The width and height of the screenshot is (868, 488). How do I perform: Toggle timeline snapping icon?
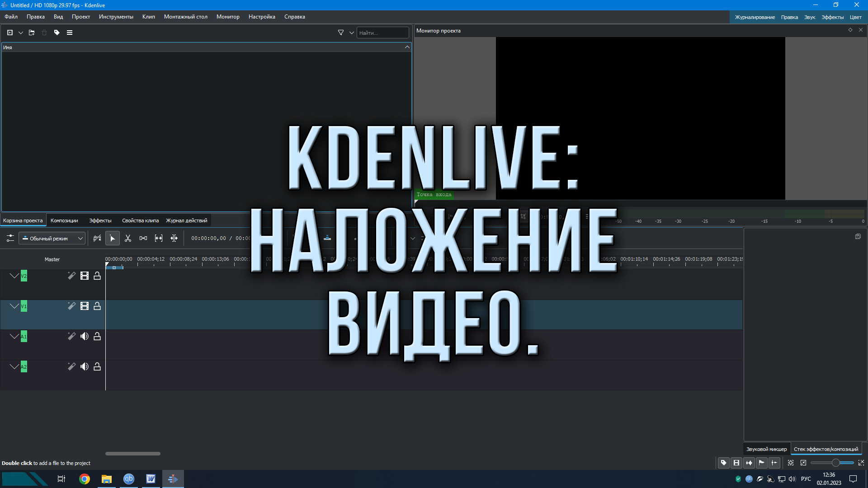coord(774,463)
